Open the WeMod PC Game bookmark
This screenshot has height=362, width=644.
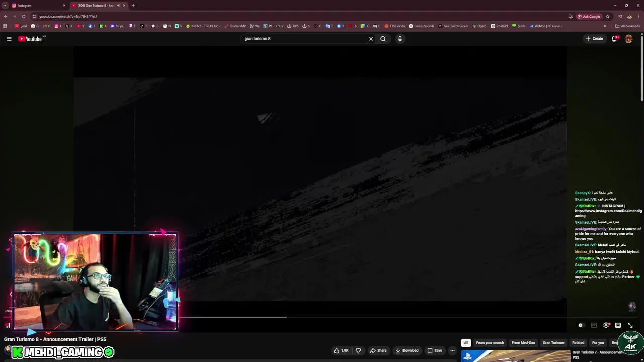pyautogui.click(x=546, y=26)
